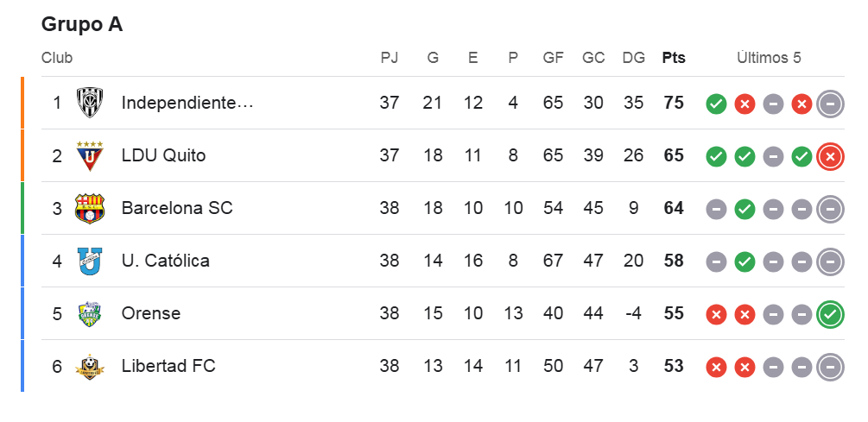This screenshot has height=422, width=868.
Task: Open the Barcelona SC team name link
Action: point(177,209)
